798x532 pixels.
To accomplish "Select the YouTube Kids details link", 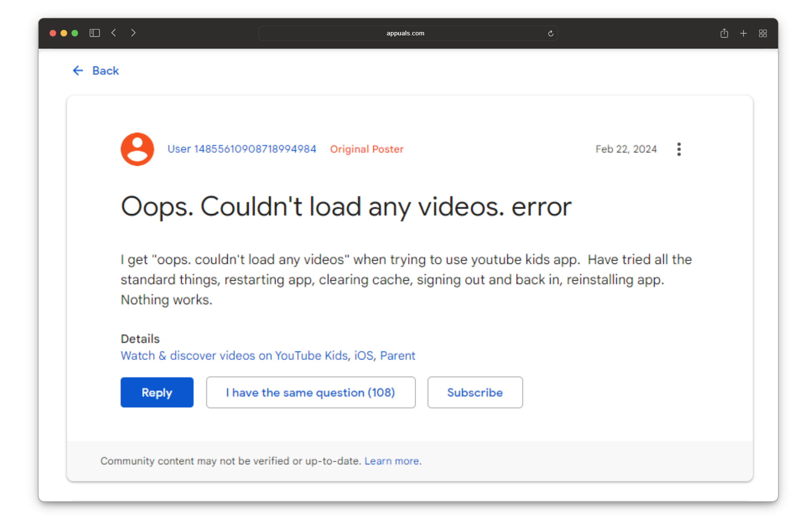I will 234,356.
